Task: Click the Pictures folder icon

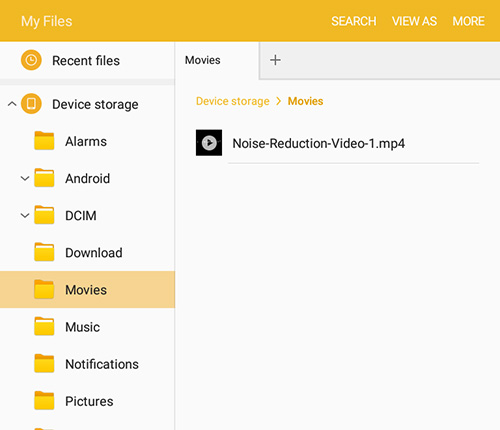Action: 44,401
